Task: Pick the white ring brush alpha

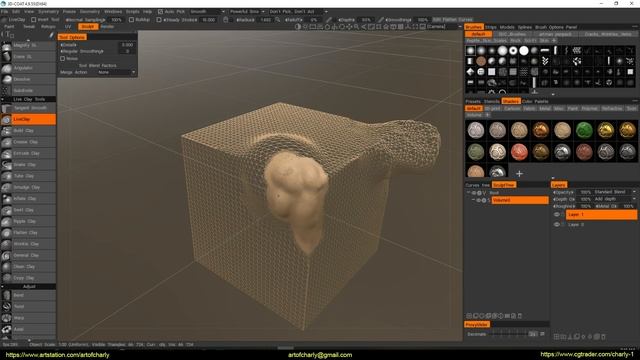Action: click(x=513, y=50)
